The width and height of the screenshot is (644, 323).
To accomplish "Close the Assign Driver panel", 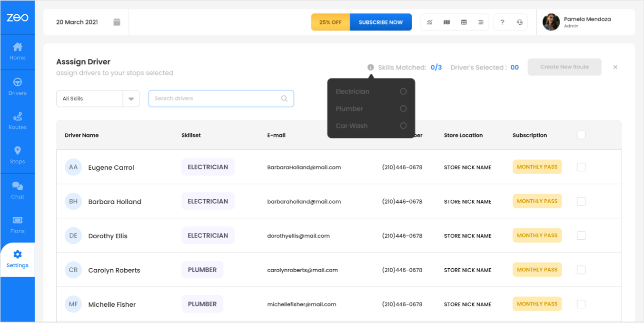I will click(x=615, y=67).
